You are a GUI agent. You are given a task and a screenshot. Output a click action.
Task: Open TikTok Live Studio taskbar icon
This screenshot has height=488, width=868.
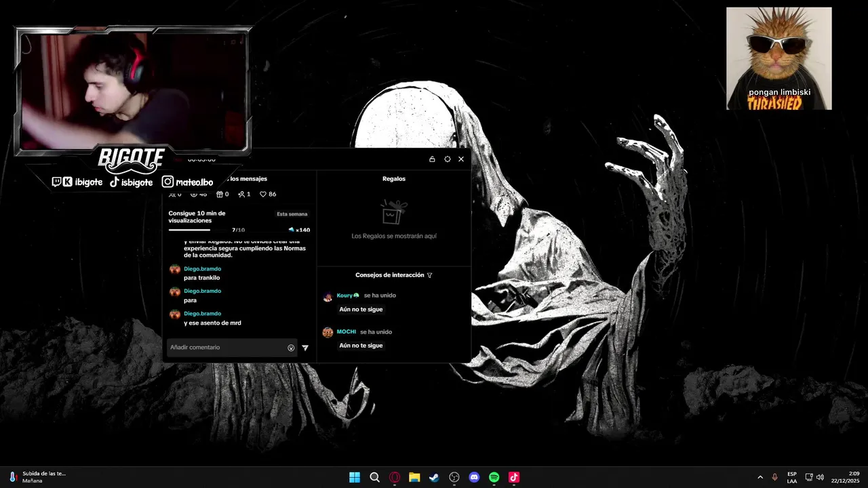[514, 477]
